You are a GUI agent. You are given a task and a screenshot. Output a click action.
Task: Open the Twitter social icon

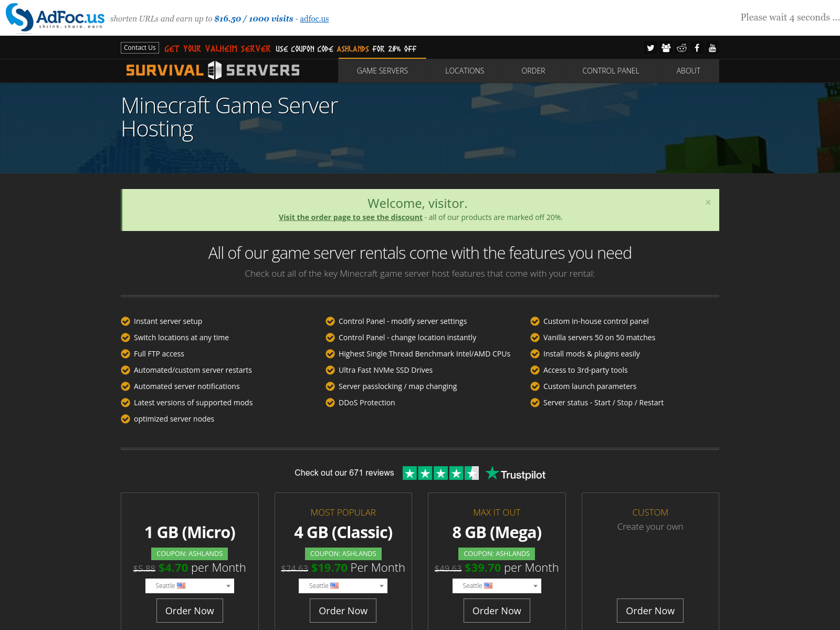click(650, 48)
